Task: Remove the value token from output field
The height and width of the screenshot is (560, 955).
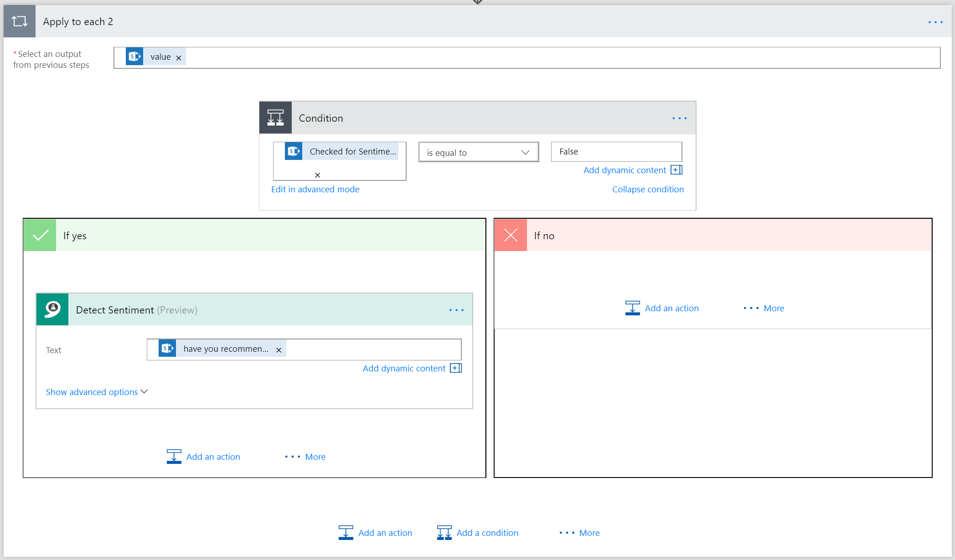Action: [179, 58]
